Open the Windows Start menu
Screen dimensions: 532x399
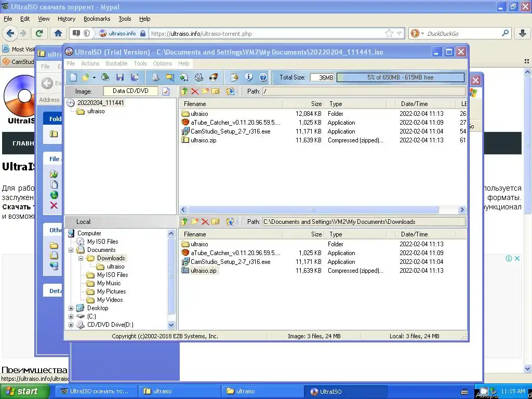(x=25, y=392)
